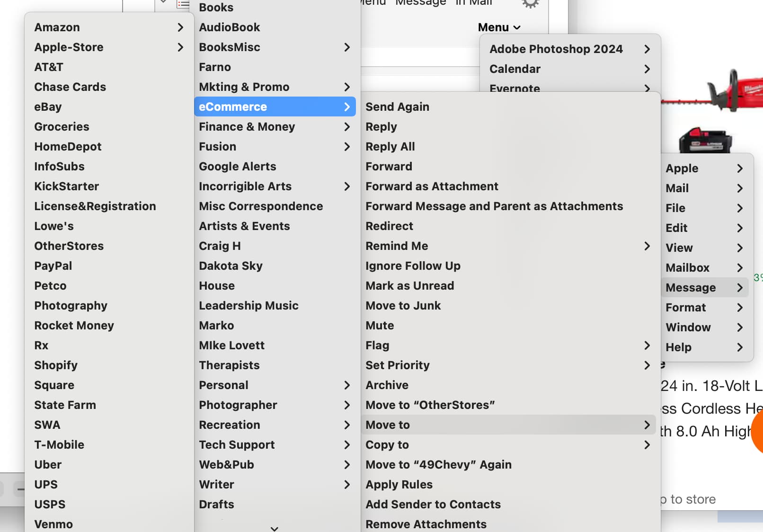Open the Apple menu entry

click(705, 168)
